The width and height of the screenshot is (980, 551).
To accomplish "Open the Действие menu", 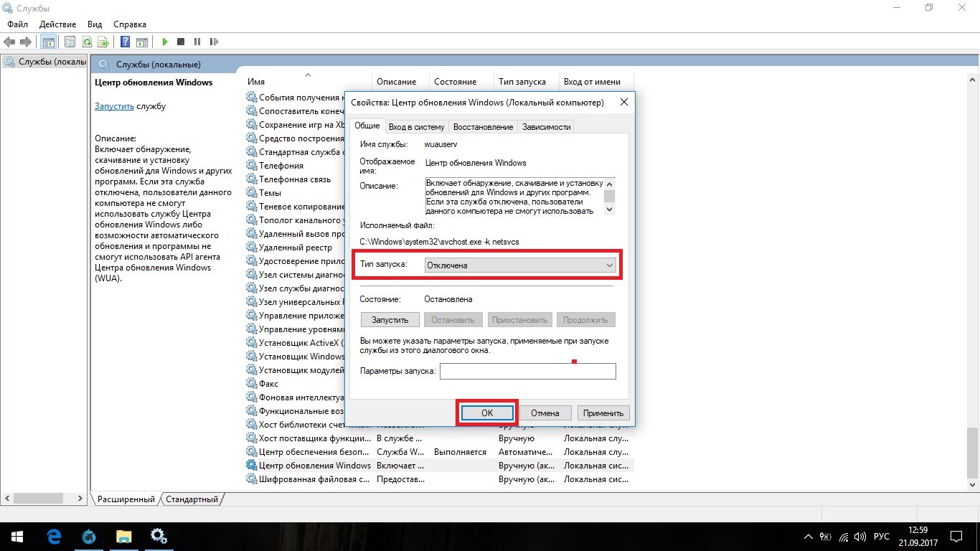I will point(58,24).
